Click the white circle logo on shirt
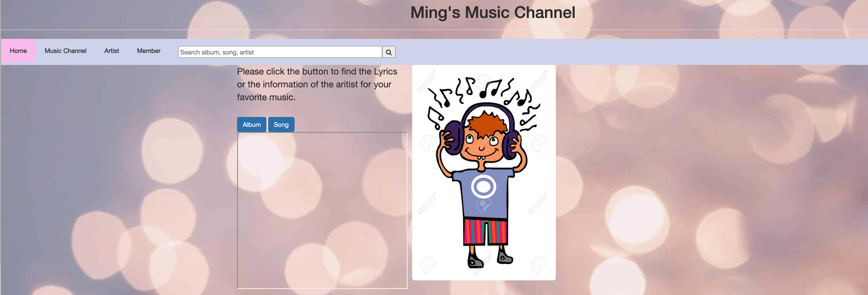 [x=483, y=186]
